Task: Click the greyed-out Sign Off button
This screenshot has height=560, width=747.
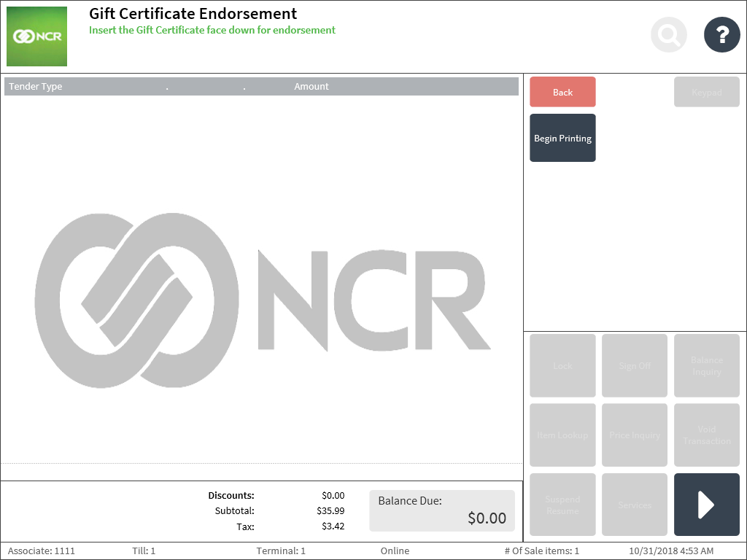Action: point(635,366)
